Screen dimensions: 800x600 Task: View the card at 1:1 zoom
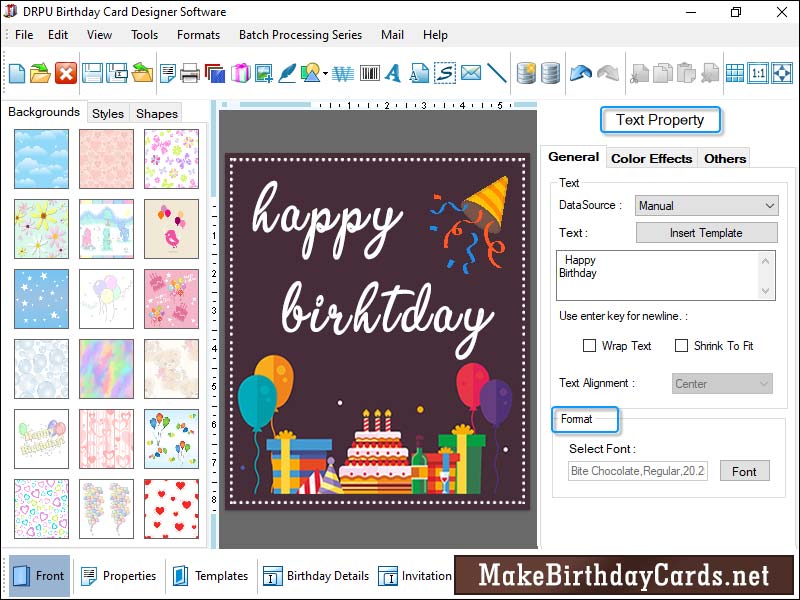pos(756,73)
